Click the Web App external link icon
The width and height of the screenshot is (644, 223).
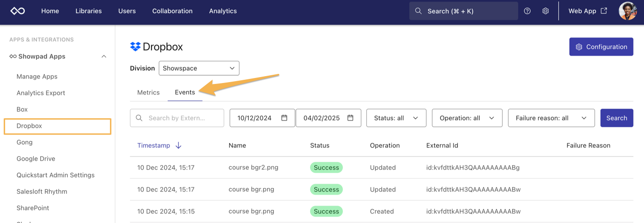pyautogui.click(x=604, y=11)
